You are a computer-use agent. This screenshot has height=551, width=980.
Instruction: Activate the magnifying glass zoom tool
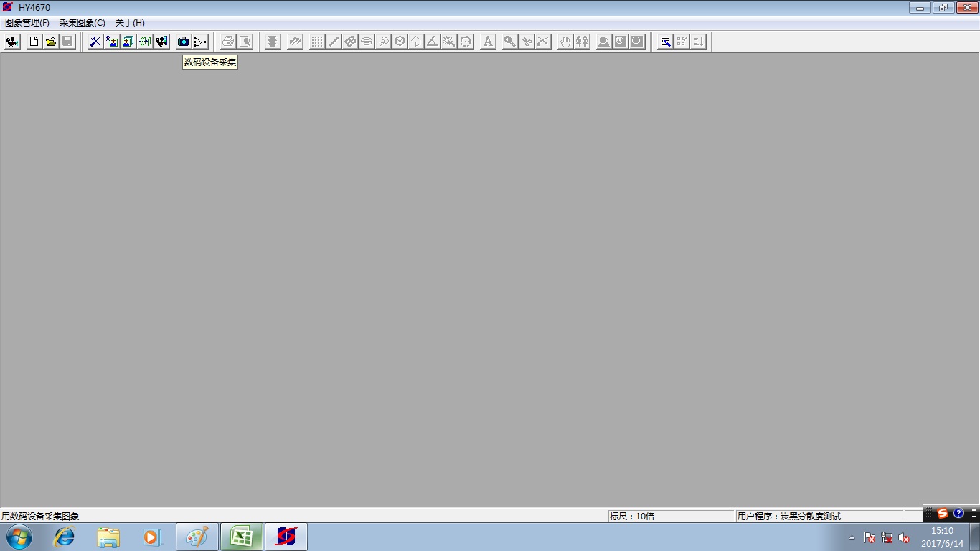pos(510,42)
